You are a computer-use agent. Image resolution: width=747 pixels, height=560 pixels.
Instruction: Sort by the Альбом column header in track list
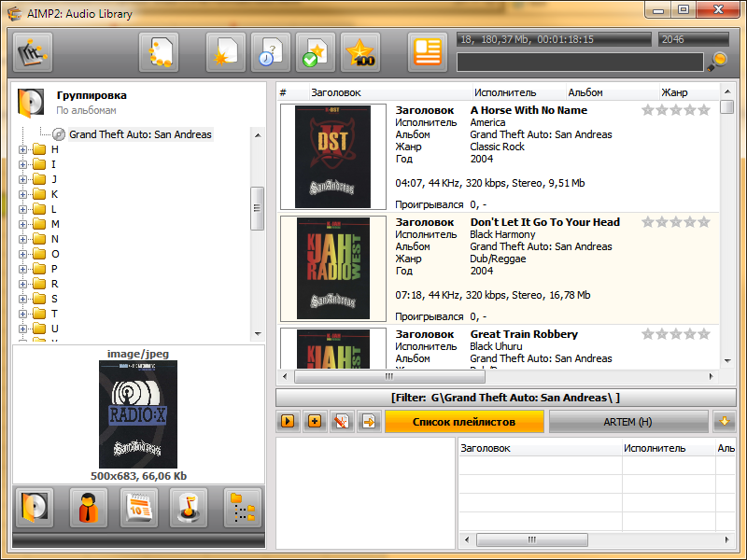(x=612, y=92)
